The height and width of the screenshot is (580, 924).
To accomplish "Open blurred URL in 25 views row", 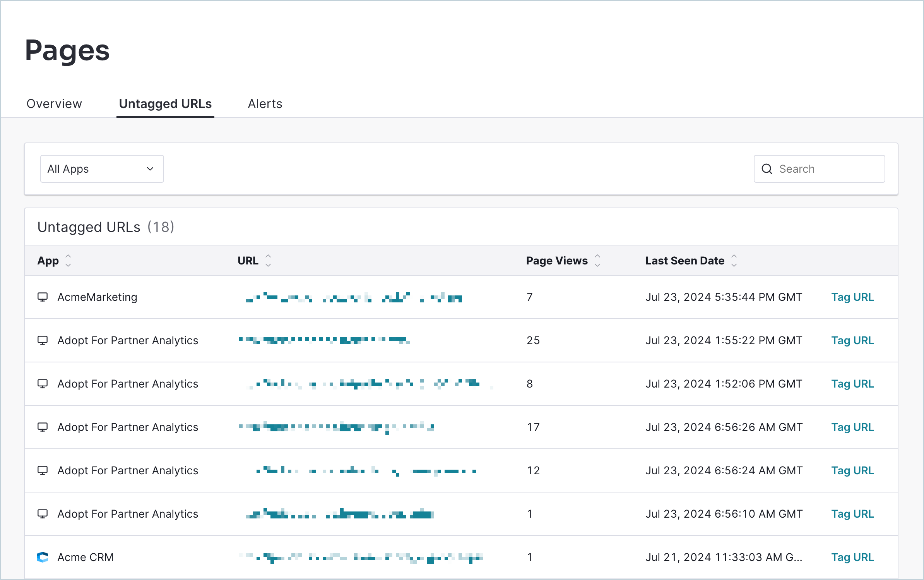I will (324, 340).
